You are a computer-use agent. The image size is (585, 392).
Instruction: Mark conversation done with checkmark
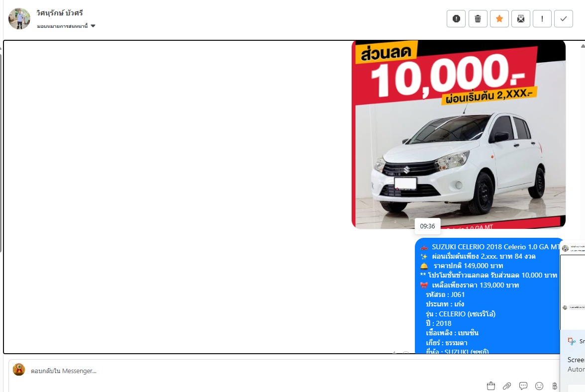click(563, 18)
